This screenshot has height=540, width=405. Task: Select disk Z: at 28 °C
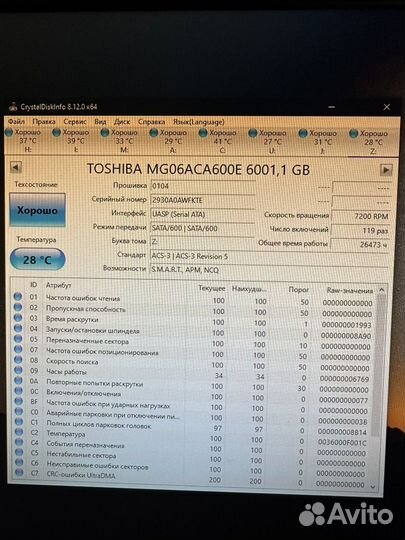(x=368, y=142)
